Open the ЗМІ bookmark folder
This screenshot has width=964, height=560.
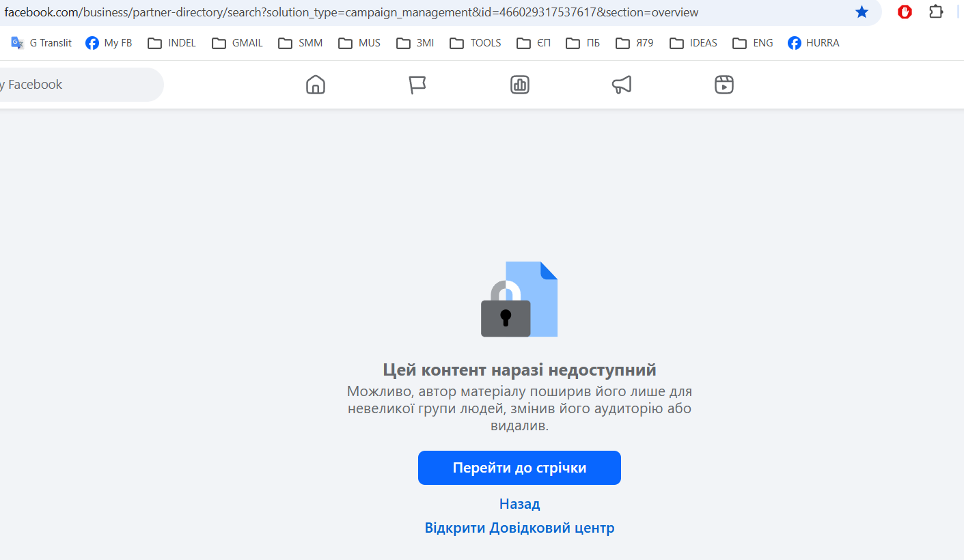415,43
